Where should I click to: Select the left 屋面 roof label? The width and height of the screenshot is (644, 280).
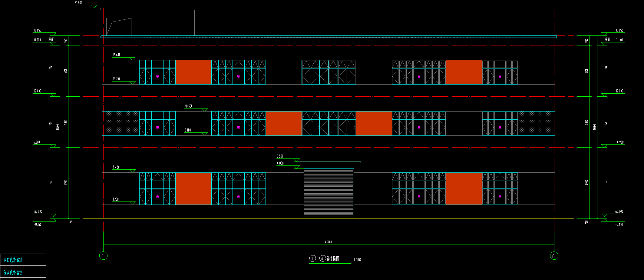pyautogui.click(x=51, y=39)
